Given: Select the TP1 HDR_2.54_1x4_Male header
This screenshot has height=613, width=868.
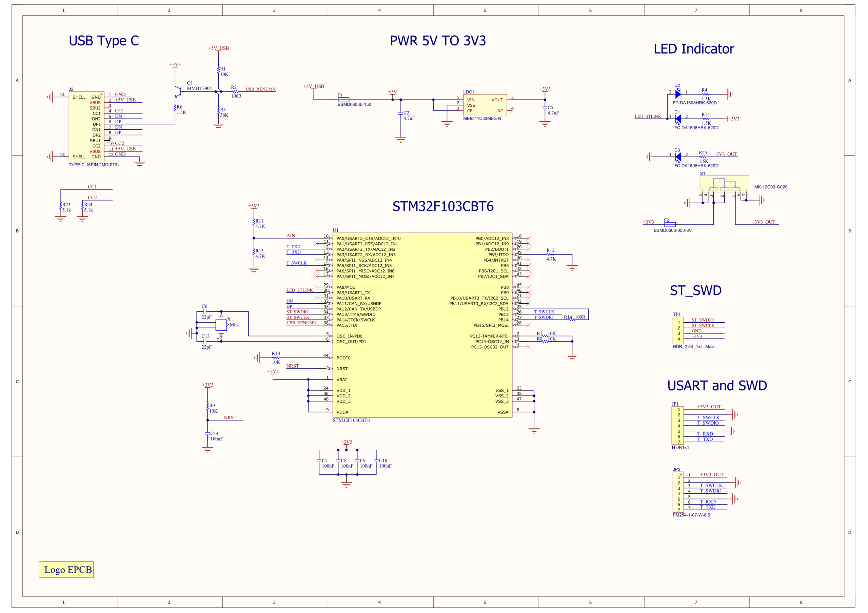Looking at the screenshot, I should pos(678,330).
